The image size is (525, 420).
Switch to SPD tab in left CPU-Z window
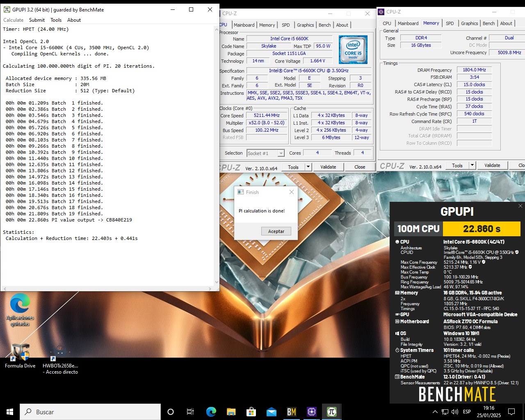pos(286,25)
